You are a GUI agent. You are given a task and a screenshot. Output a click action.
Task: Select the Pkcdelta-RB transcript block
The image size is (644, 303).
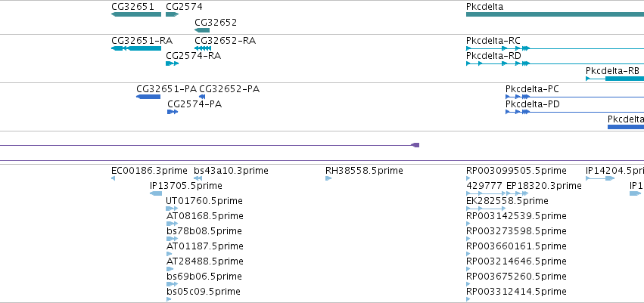click(614, 79)
